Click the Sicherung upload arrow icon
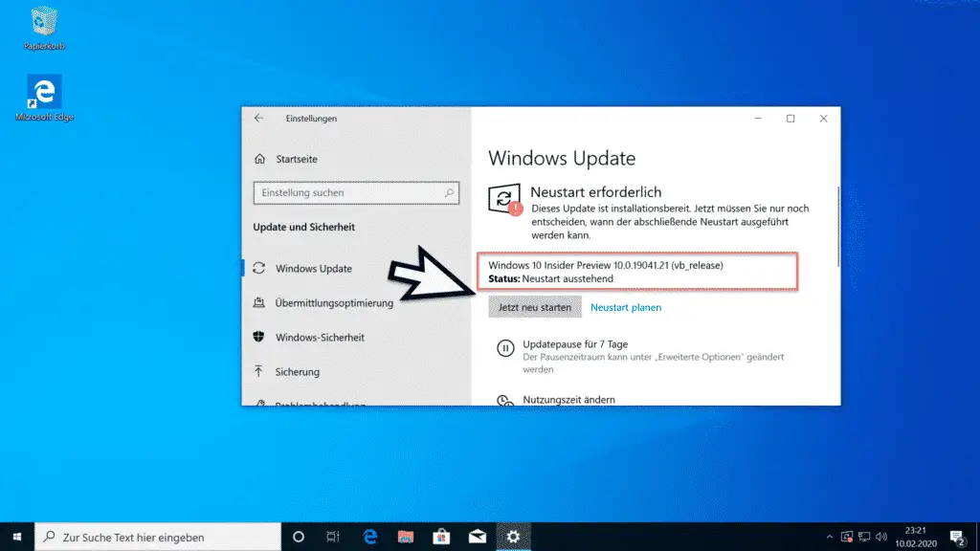Screen dimensions: 980x551 click(x=258, y=372)
